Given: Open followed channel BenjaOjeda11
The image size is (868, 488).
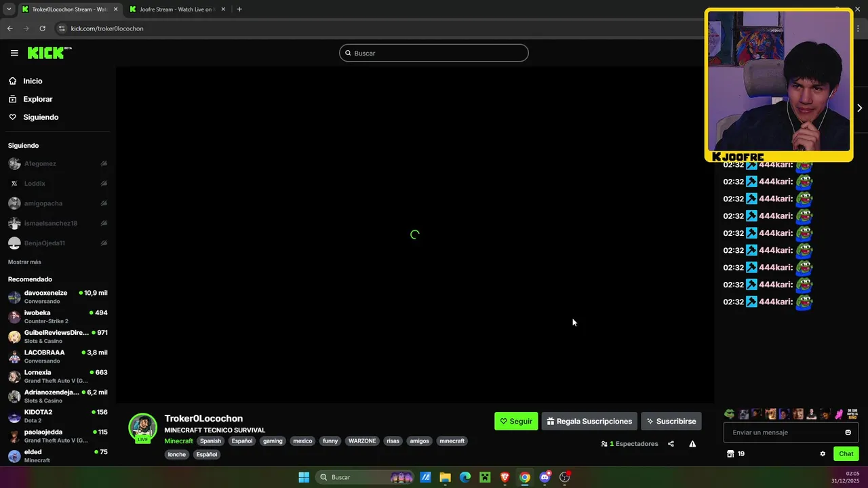Looking at the screenshot, I should 58,243.
